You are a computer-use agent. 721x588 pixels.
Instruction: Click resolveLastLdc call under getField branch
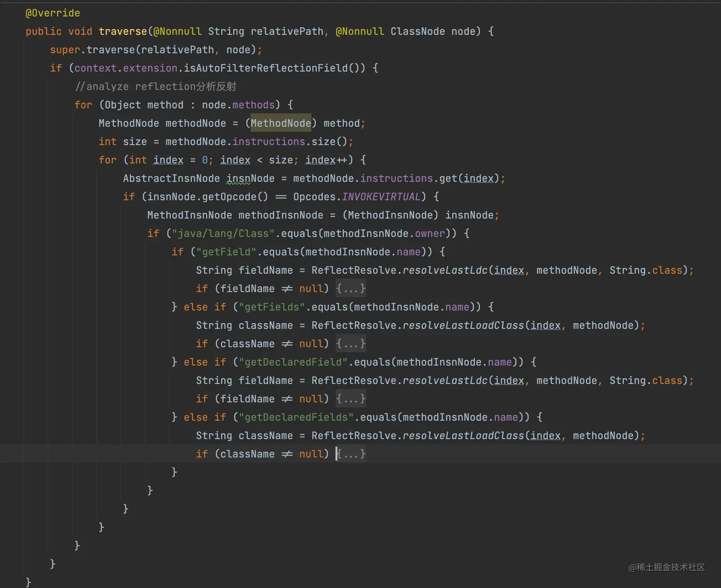tap(445, 270)
